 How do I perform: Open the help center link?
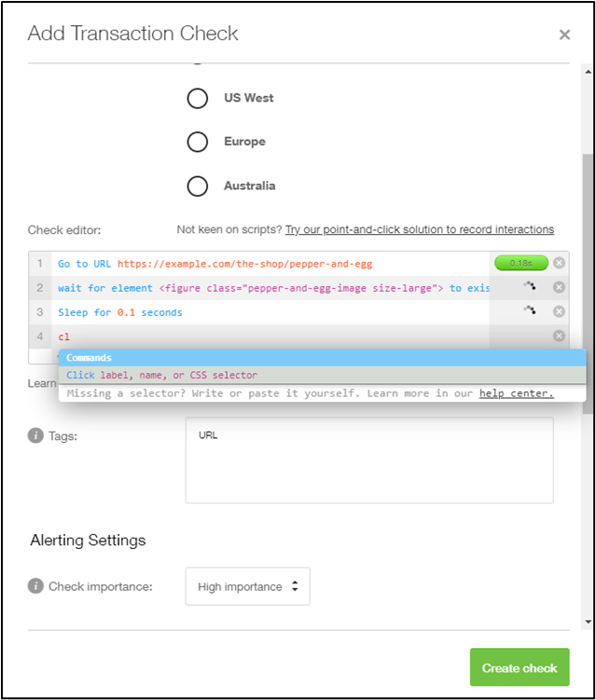click(517, 393)
